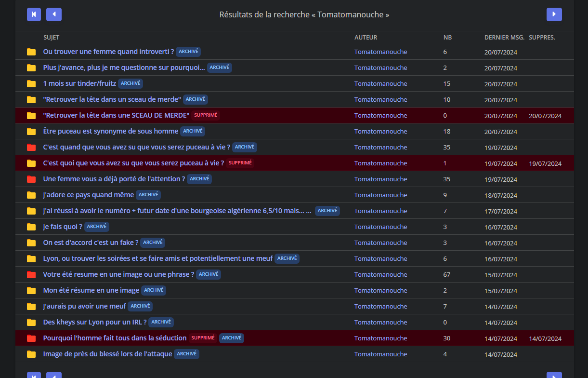
Task: Click deletion date 14/07/2024 in SUPPRES. column
Action: coord(545,338)
